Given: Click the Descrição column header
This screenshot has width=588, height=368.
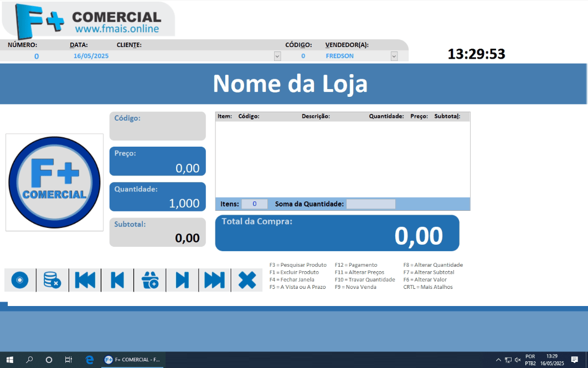Looking at the screenshot, I should point(316,117).
